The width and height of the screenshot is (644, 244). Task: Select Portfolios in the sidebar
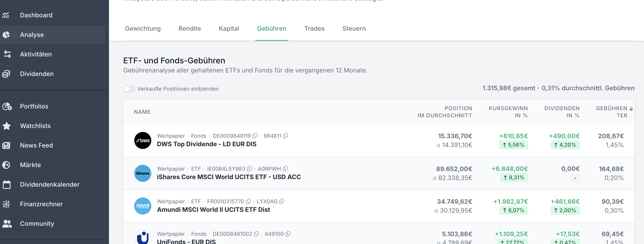(x=34, y=106)
